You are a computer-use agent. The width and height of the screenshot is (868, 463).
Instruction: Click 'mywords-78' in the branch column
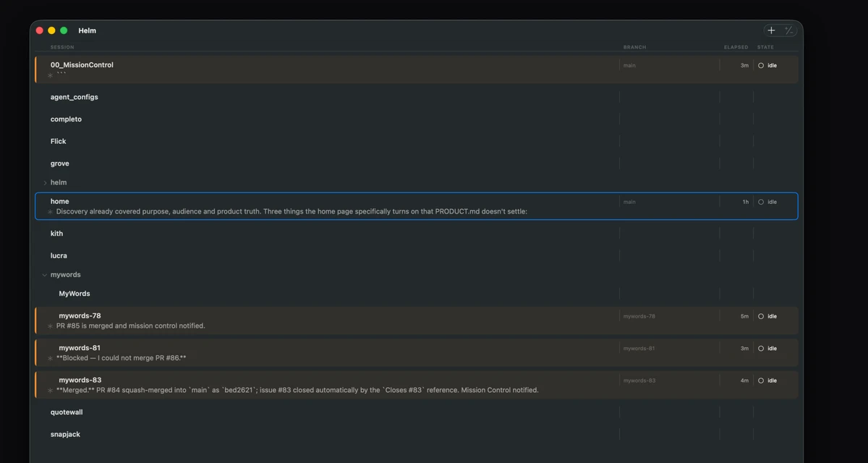tap(639, 316)
